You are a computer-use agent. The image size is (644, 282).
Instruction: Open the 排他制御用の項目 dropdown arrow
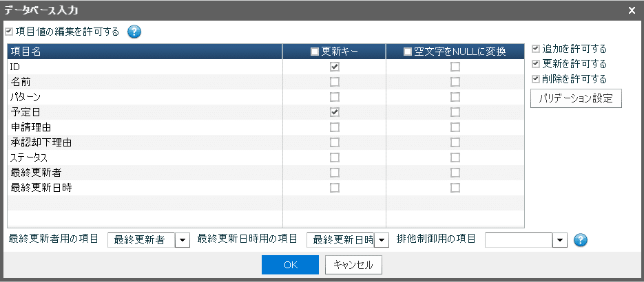point(560,240)
